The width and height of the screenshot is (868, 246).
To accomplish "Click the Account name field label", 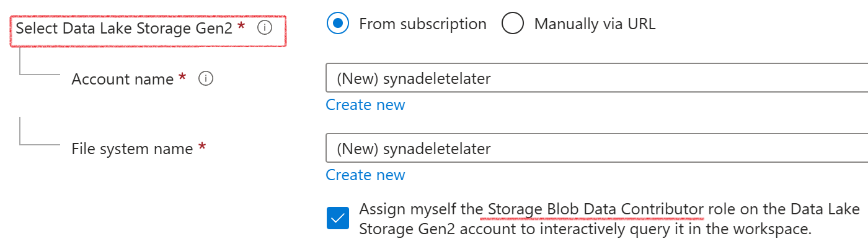I will click(123, 79).
